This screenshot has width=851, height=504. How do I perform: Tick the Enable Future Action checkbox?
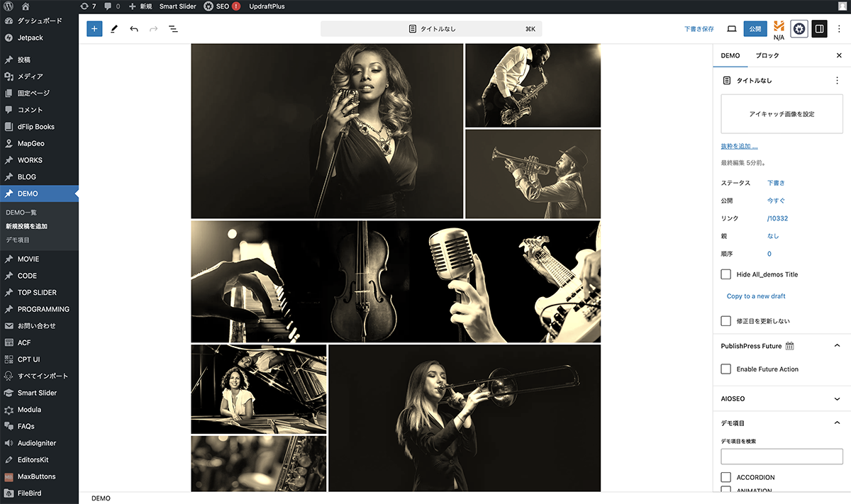tap(725, 369)
